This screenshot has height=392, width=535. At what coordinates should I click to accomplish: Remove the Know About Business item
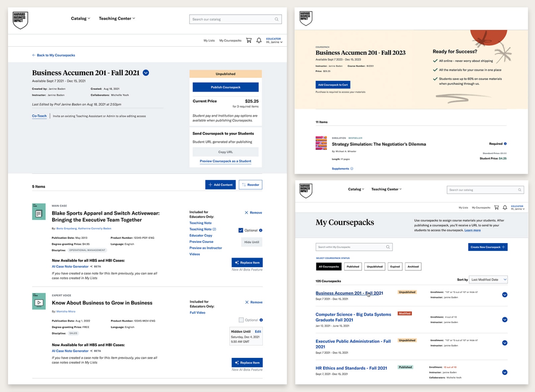click(x=254, y=302)
